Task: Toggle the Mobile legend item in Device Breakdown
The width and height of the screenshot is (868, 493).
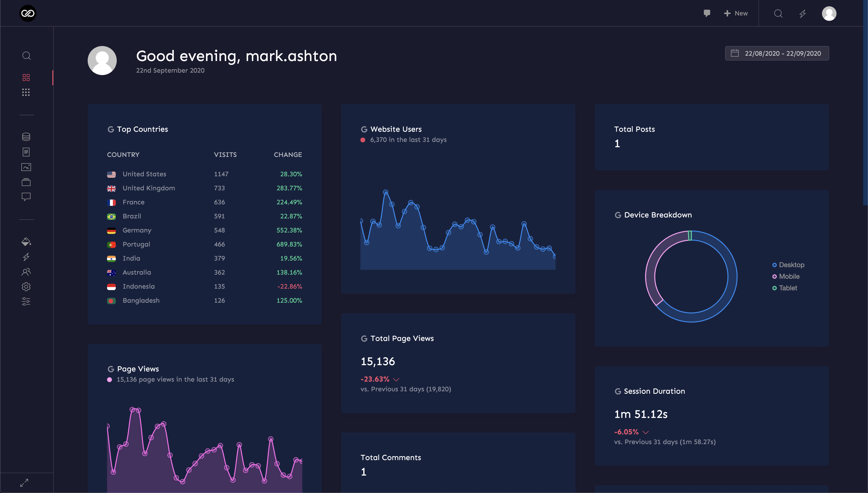Action: point(786,276)
